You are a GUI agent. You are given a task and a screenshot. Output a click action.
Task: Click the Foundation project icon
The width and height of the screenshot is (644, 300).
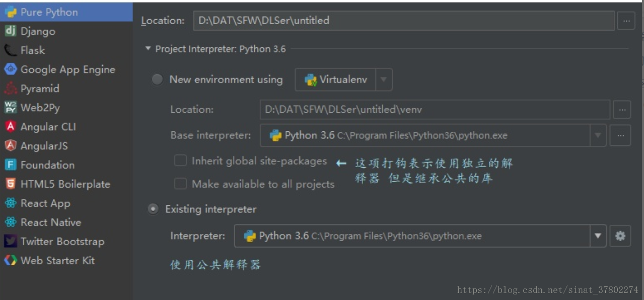coord(11,165)
